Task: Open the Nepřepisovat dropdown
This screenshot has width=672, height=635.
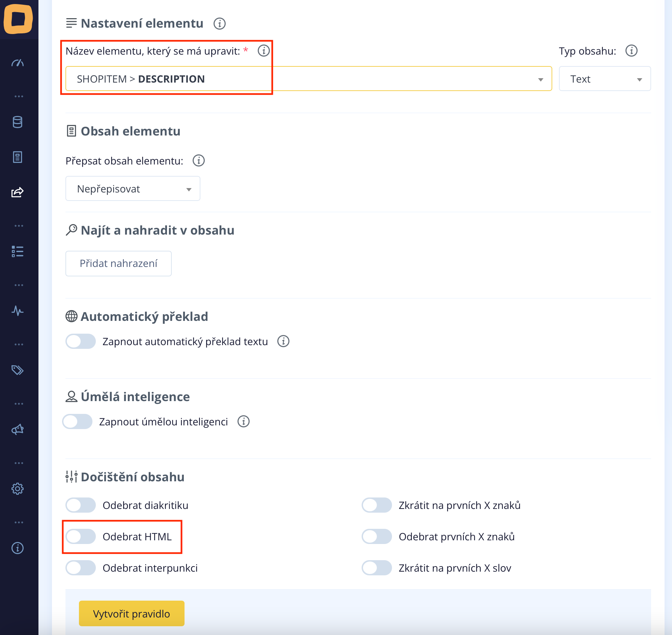Action: [x=133, y=188]
